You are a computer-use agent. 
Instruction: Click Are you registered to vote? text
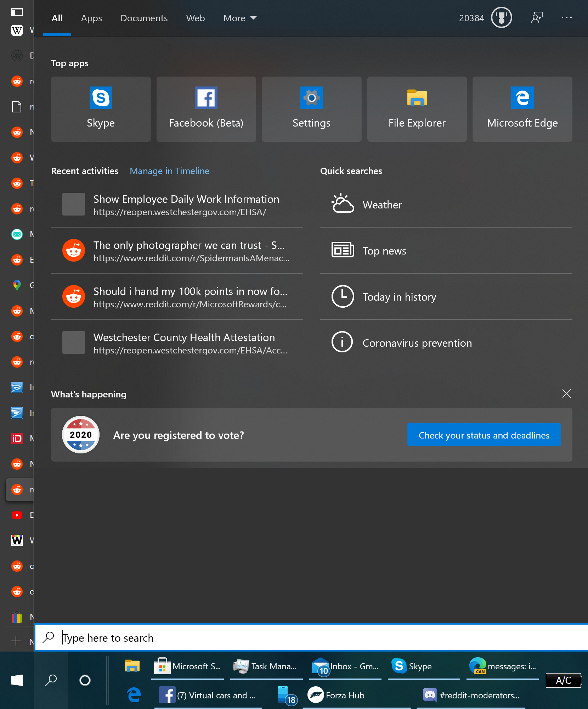tap(179, 435)
